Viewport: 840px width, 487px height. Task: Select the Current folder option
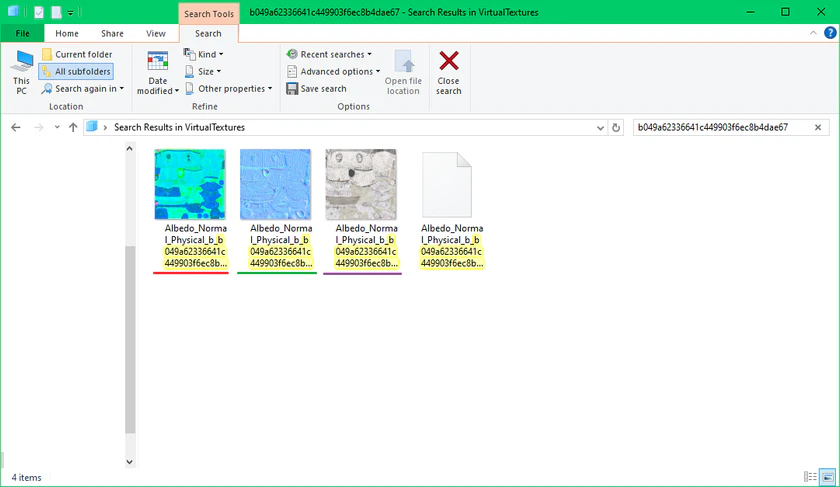pos(76,55)
